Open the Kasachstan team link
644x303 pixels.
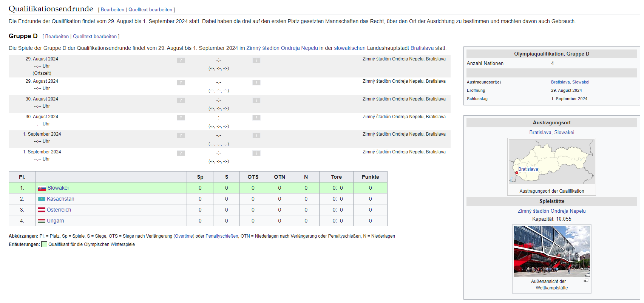click(x=60, y=199)
